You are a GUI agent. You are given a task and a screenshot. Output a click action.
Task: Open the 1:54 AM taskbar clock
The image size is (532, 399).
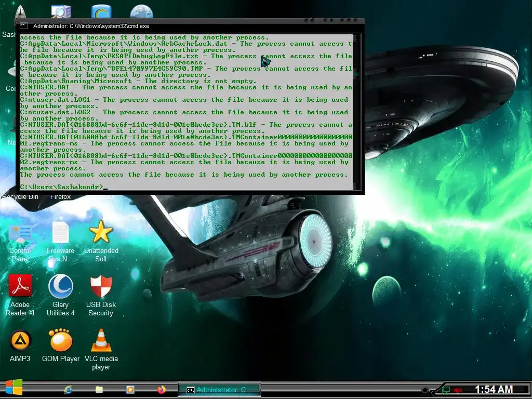[494, 390]
